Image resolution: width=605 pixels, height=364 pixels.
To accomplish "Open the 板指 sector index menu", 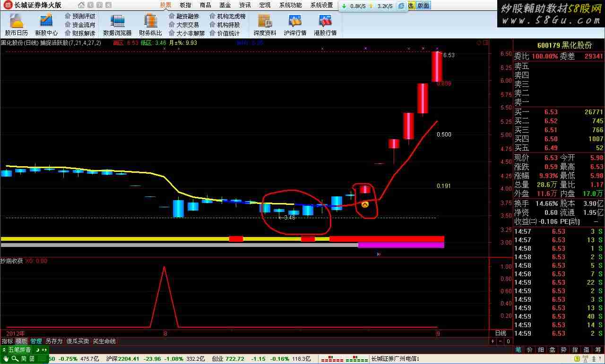I will pos(185,5).
